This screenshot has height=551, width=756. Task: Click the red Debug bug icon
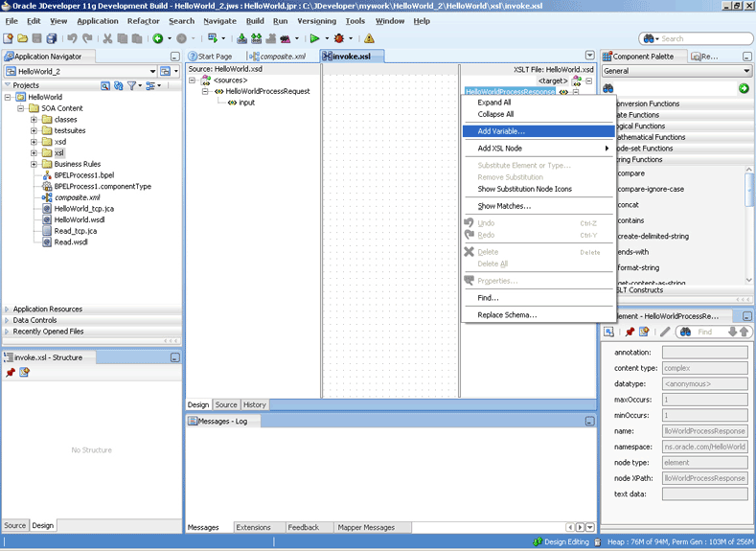click(x=338, y=38)
